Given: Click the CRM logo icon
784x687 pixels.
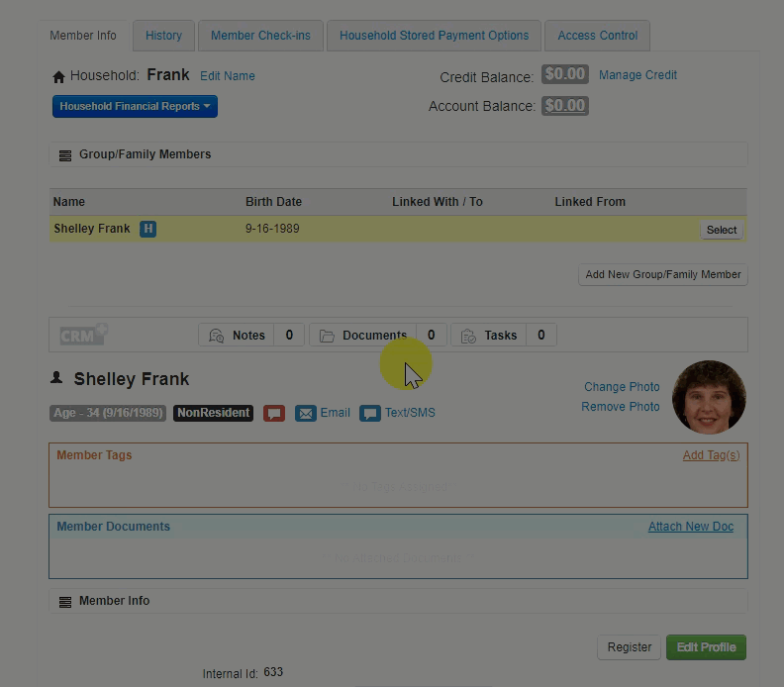Looking at the screenshot, I should coord(83,335).
